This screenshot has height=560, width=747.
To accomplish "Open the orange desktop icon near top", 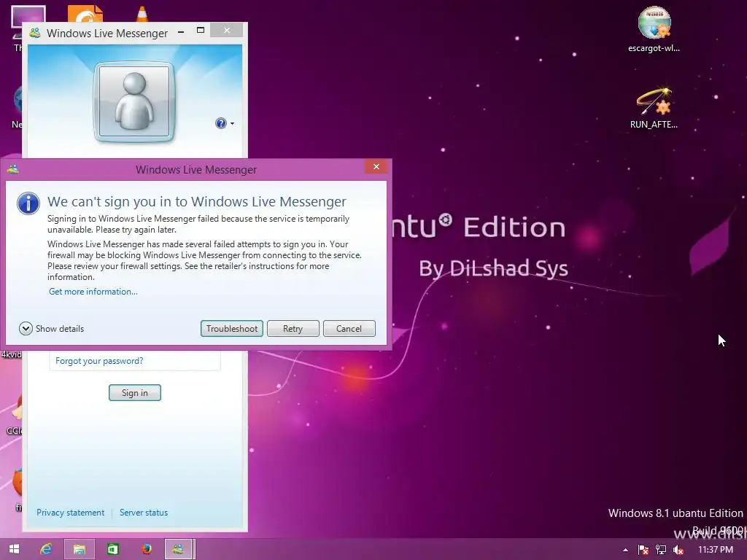I will coord(85,13).
